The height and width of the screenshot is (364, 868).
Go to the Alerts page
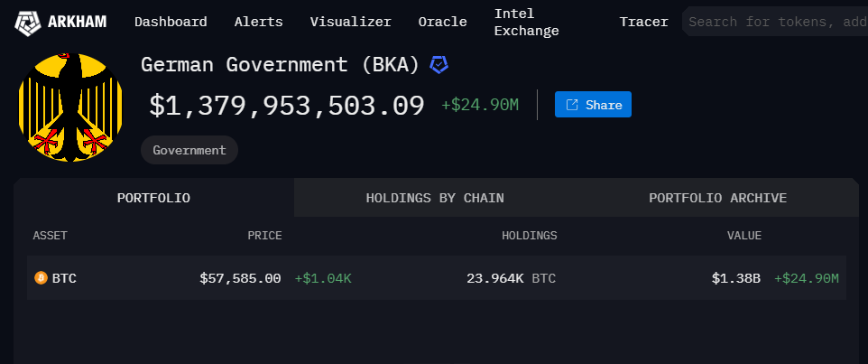258,22
